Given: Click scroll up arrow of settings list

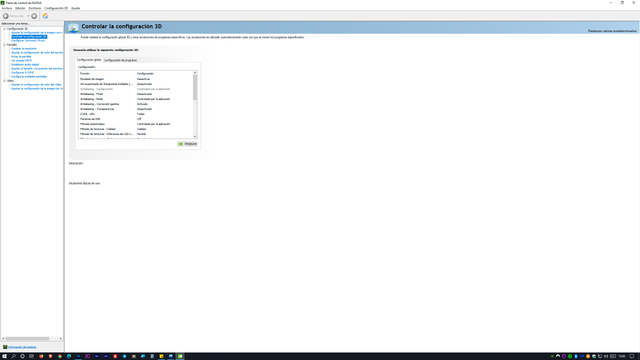Looking at the screenshot, I should tap(195, 73).
